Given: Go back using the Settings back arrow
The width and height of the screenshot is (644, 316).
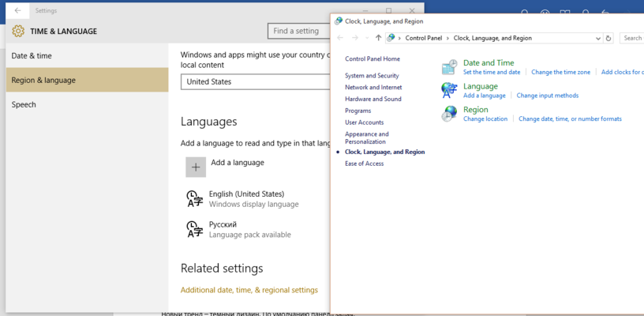Looking at the screenshot, I should pos(17,11).
